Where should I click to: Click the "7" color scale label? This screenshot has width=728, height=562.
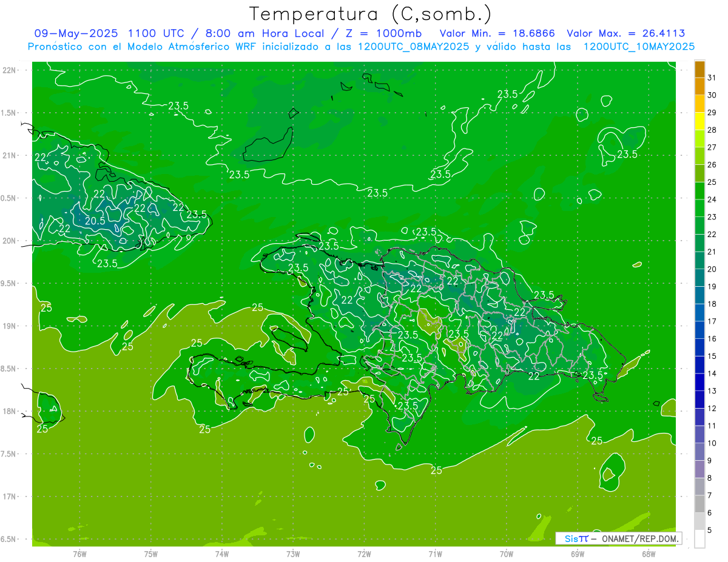tap(710, 495)
